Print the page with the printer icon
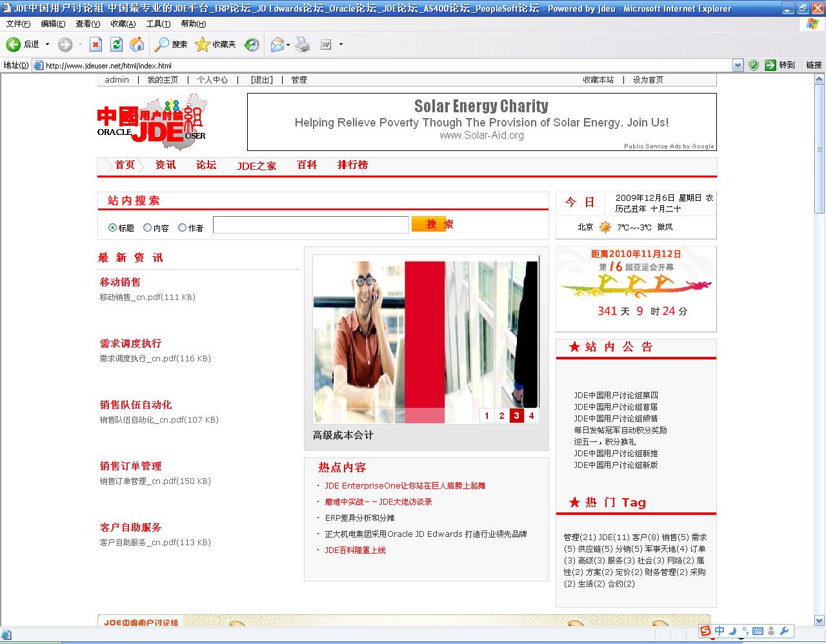 click(x=303, y=45)
